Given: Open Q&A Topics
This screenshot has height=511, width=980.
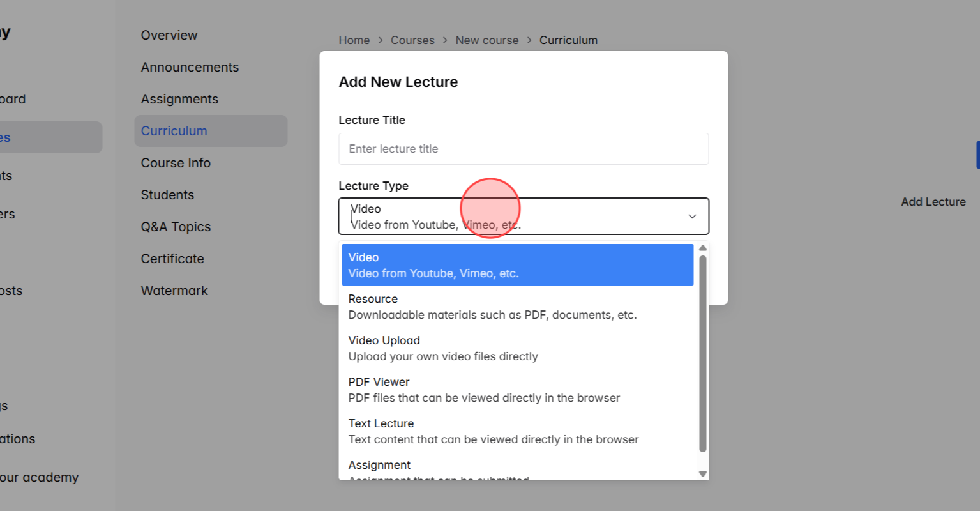Looking at the screenshot, I should tap(176, 226).
